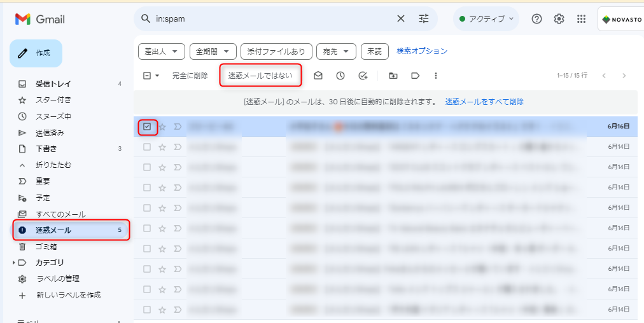Mark selected mail as read envelope icon

pos(318,76)
